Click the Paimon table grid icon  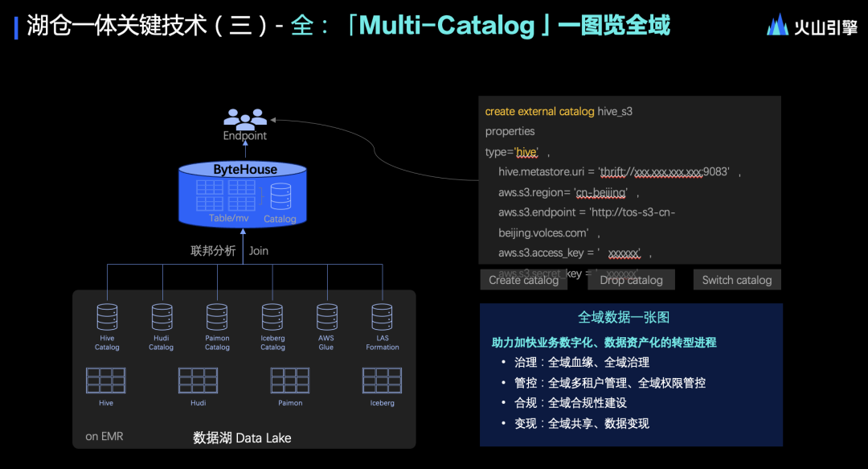290,381
